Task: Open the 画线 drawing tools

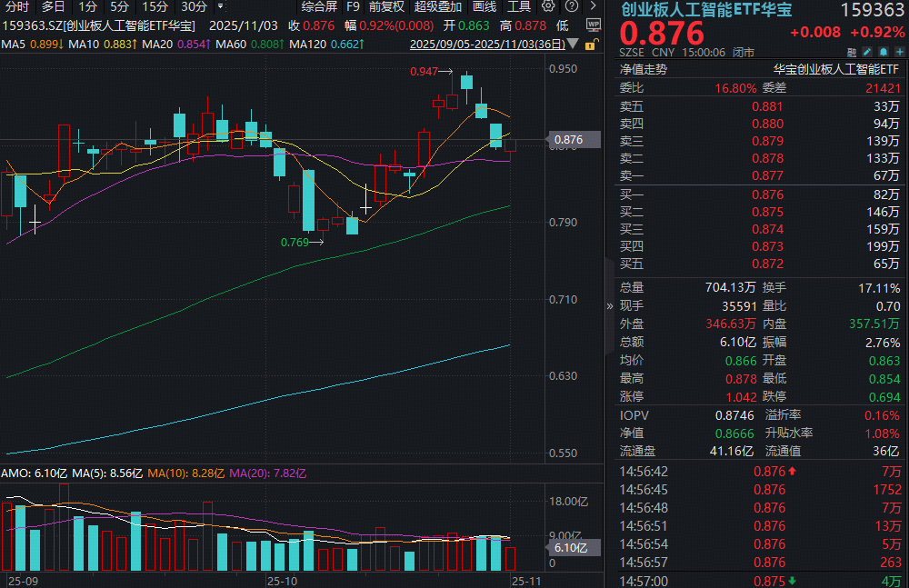Action: (x=484, y=6)
